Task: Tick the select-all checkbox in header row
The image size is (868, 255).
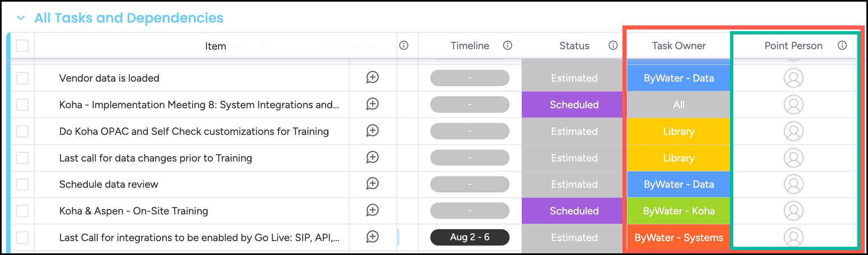Action: [x=23, y=46]
